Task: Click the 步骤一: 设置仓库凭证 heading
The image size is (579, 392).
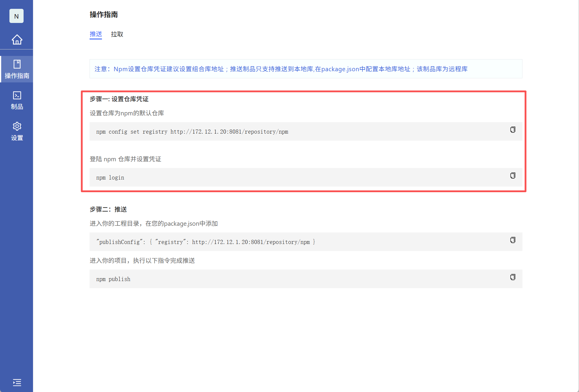Action: point(119,99)
